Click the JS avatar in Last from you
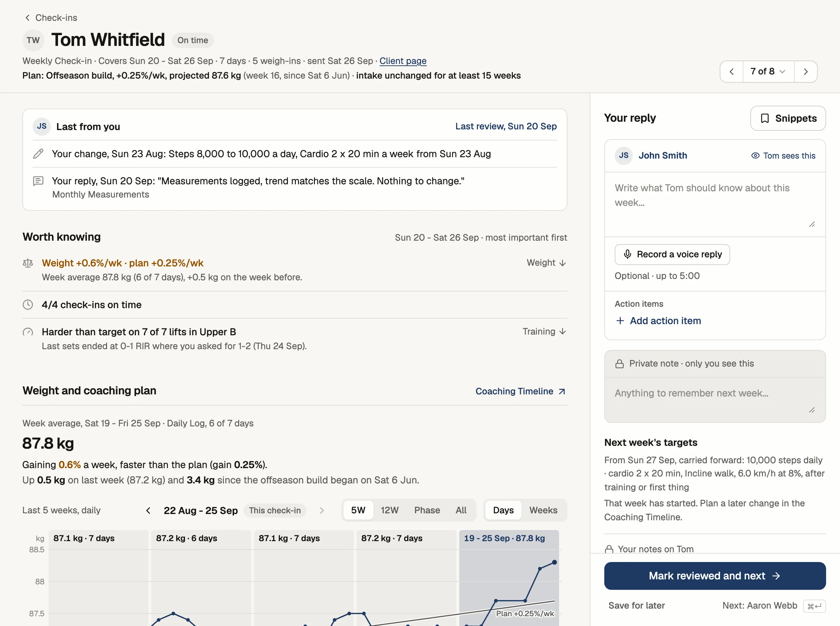Viewport: 840px width, 626px height. click(x=42, y=126)
